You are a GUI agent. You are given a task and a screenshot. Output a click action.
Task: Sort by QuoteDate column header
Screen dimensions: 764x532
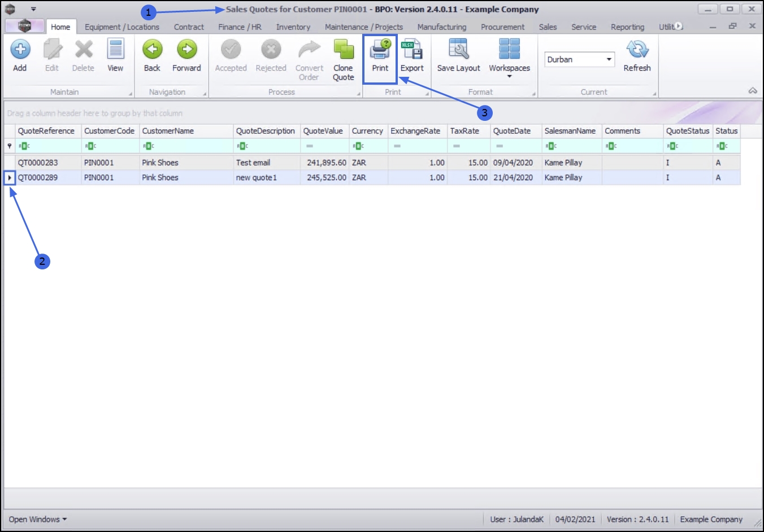516,131
